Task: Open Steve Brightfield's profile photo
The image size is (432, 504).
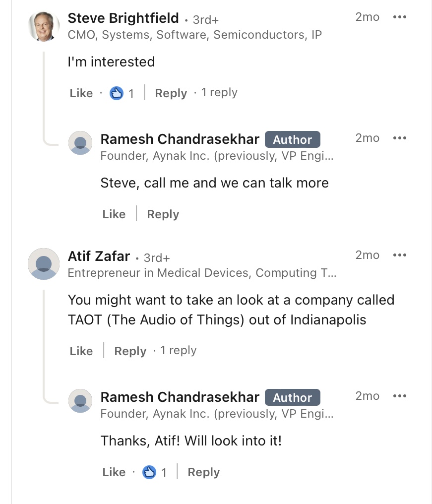Action: [44, 26]
